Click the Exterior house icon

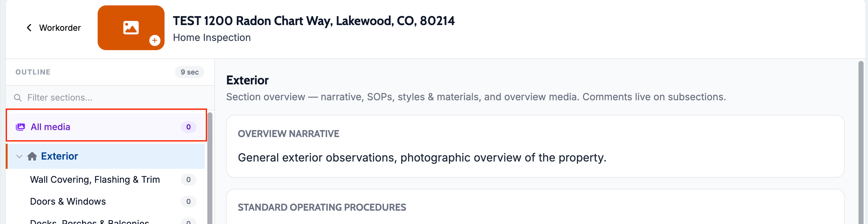[x=32, y=156]
